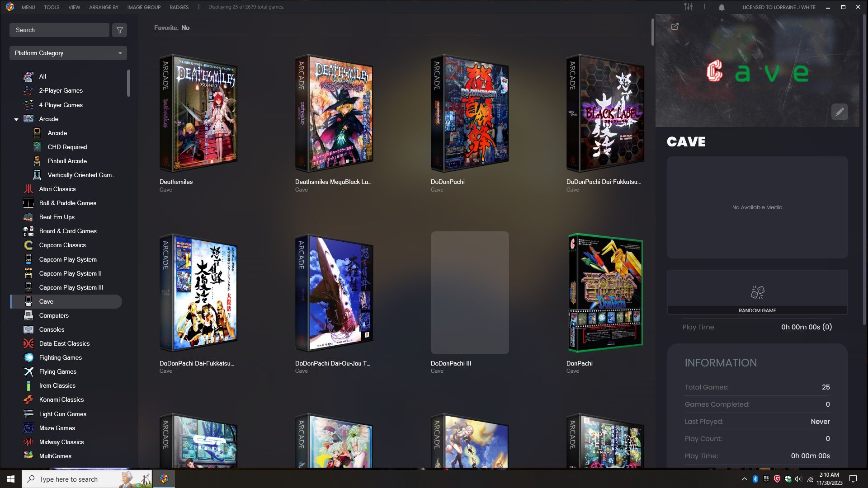868x488 pixels.
Task: Select Vertically Oriented Games category
Action: pyautogui.click(x=81, y=175)
